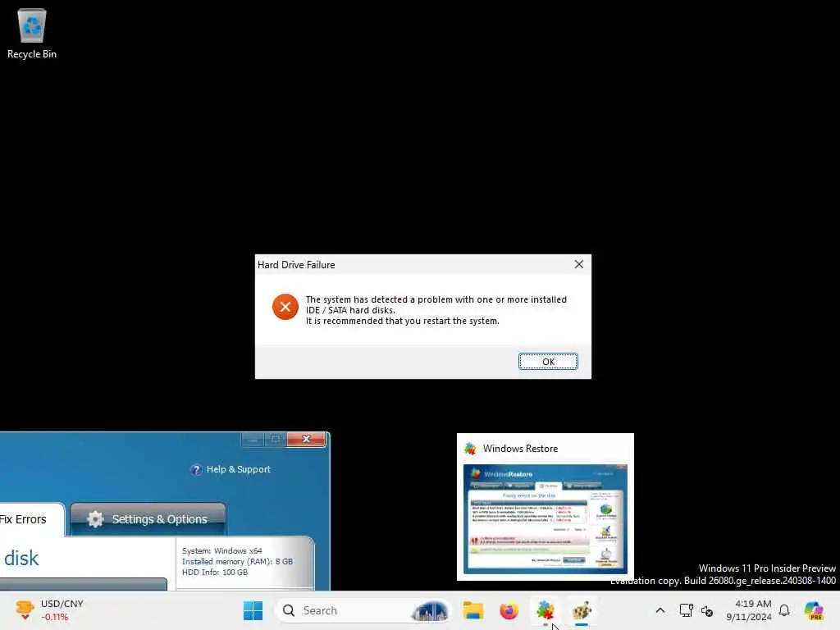Click the Installed memory (RAM): 8 GB text
The image size is (840, 630).
coord(237,561)
